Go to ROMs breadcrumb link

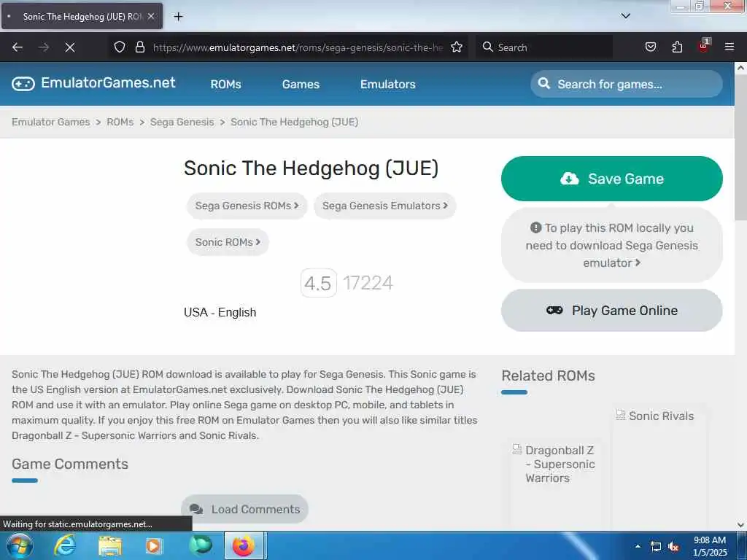(x=120, y=122)
